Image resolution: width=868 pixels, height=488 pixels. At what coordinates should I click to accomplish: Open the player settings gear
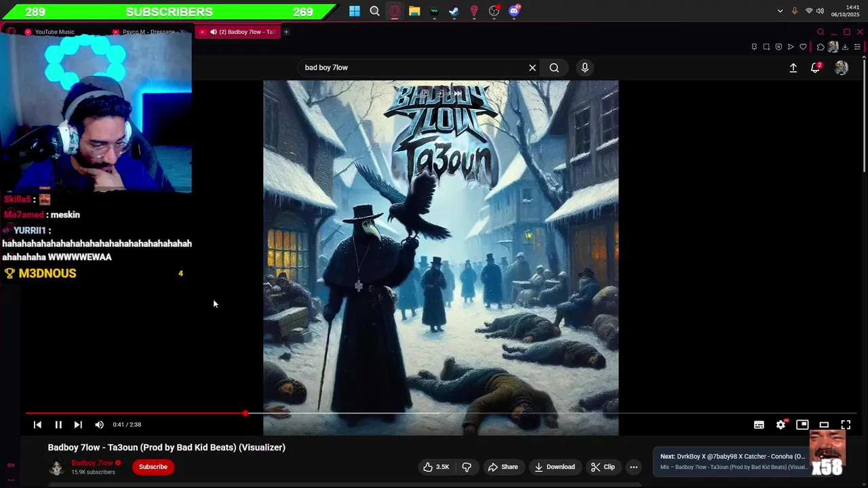[x=781, y=424]
